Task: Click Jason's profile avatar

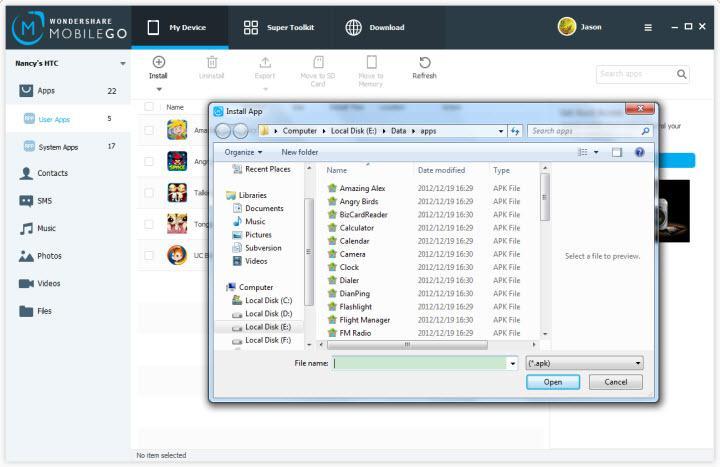Action: (x=567, y=27)
